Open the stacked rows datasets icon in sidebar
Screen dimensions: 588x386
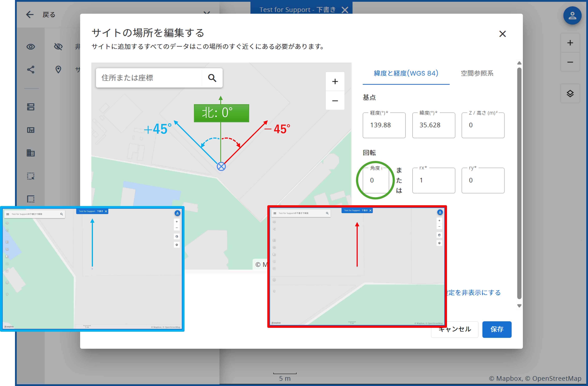point(31,107)
